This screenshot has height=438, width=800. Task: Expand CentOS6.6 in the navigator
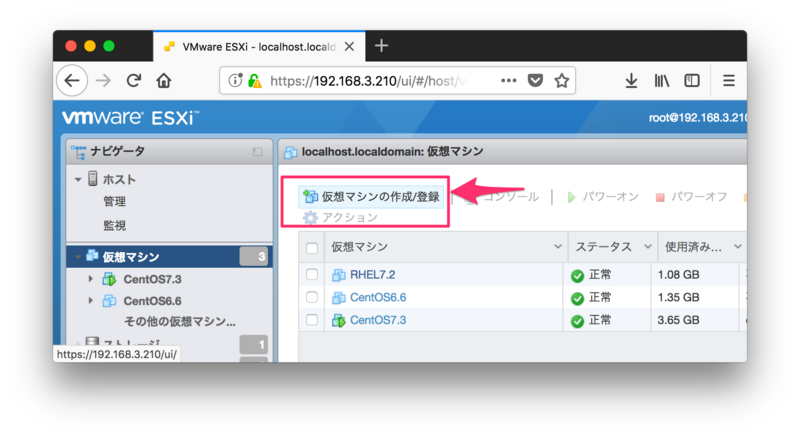click(x=90, y=300)
